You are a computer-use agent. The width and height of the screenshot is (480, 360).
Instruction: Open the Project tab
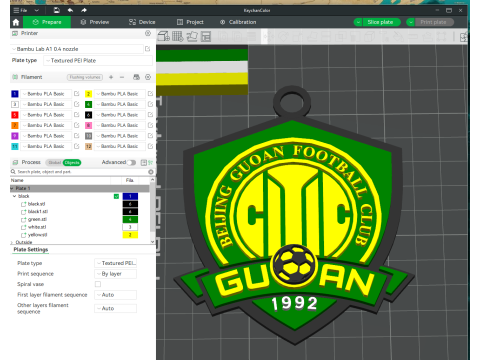click(190, 22)
